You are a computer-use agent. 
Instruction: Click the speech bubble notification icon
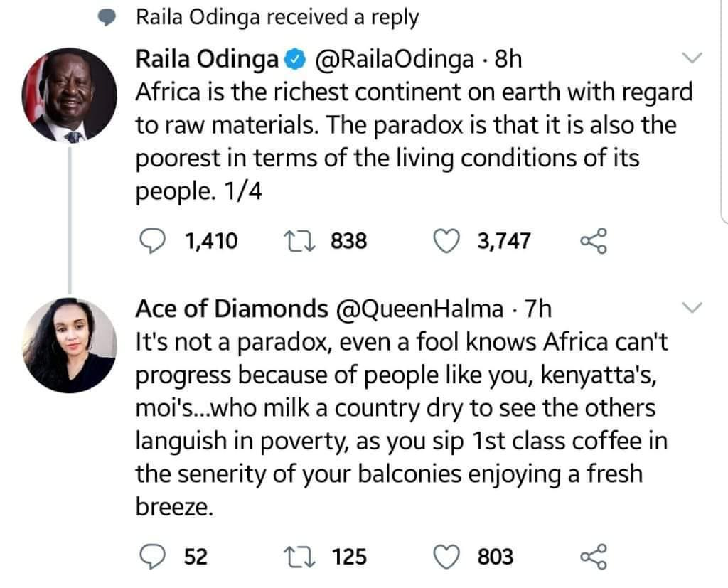pos(107,20)
